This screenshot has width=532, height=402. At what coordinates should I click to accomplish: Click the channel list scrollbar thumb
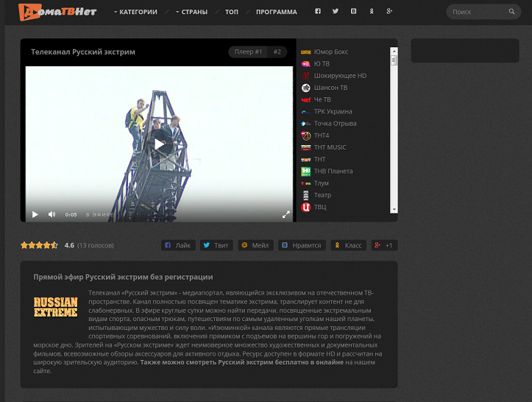pos(394,60)
